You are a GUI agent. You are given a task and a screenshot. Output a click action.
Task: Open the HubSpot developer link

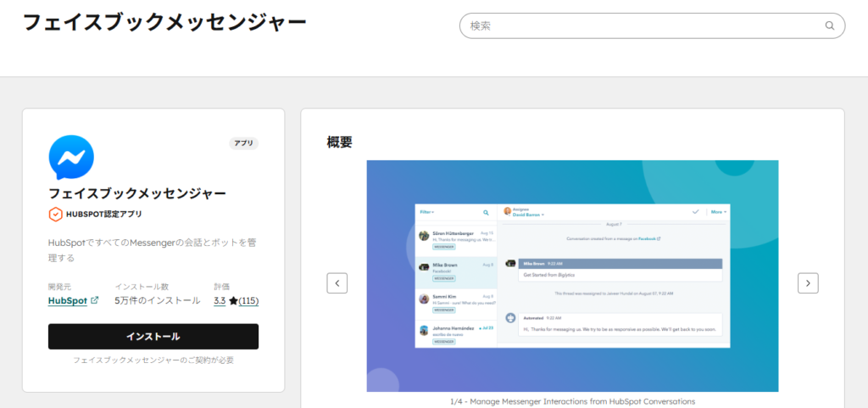click(68, 300)
